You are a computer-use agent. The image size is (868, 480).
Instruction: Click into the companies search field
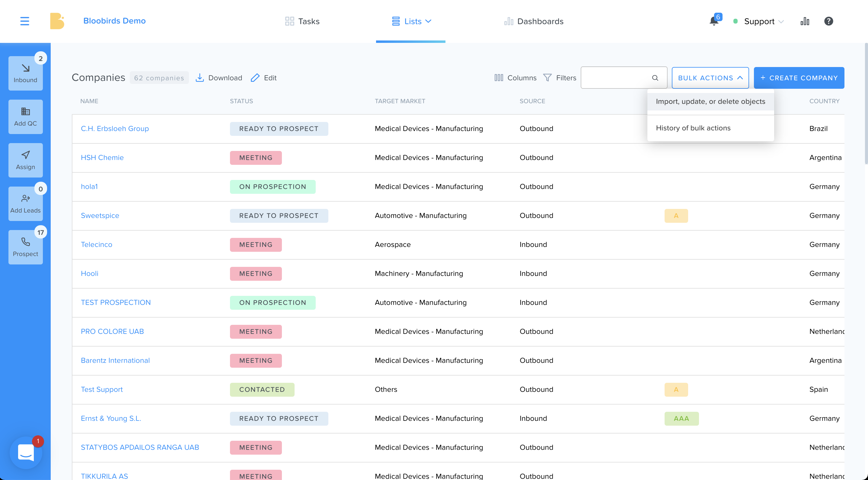624,78
